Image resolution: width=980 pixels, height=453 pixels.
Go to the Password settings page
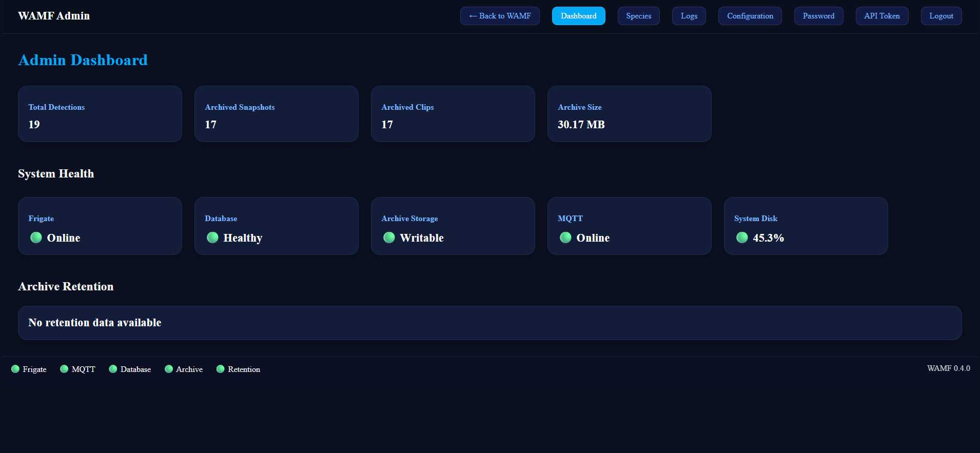tap(819, 16)
